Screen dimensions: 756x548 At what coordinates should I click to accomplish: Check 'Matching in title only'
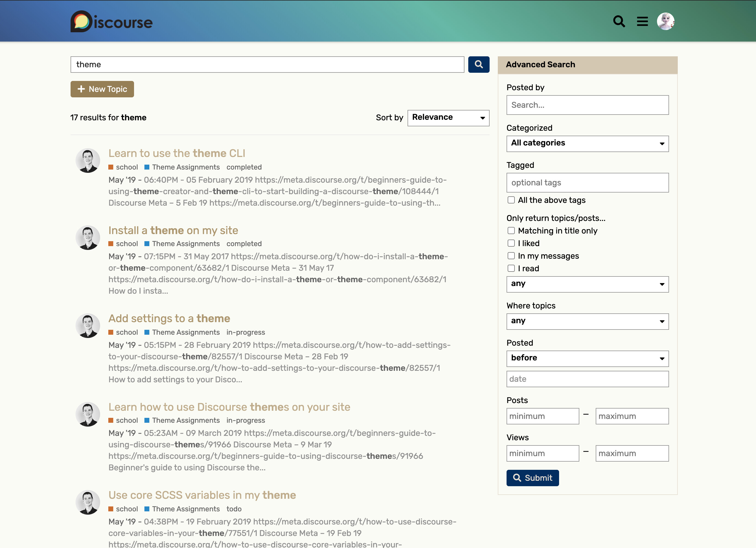coord(511,231)
